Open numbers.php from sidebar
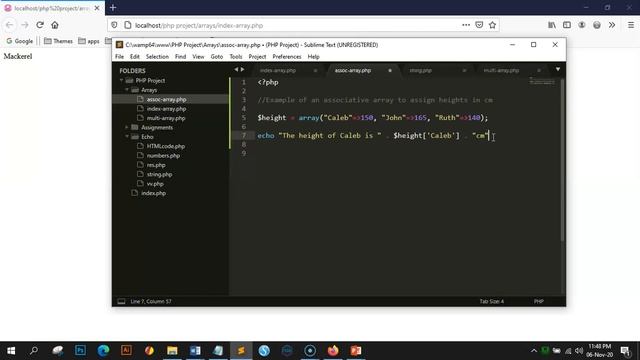Viewport: 640px width, 360px height. click(163, 156)
